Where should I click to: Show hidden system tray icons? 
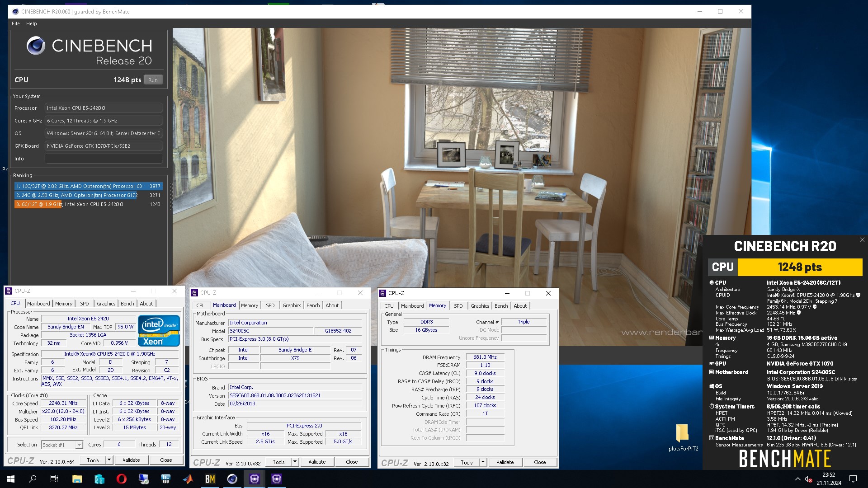click(x=797, y=479)
